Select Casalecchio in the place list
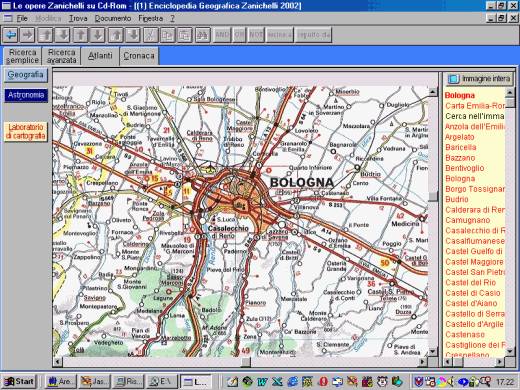Image resolution: width=520 pixels, height=390 pixels. (475, 230)
